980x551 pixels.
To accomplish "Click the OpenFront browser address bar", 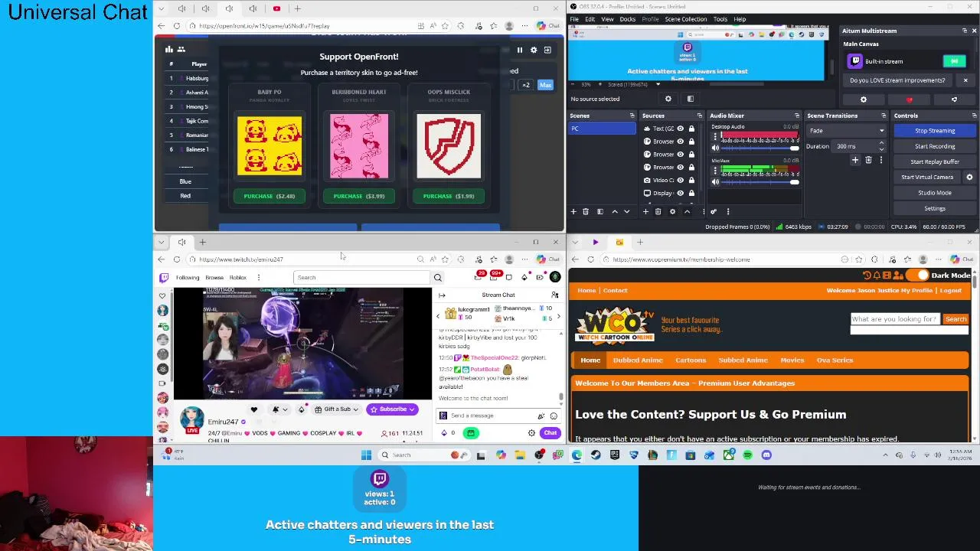I will 306,26.
